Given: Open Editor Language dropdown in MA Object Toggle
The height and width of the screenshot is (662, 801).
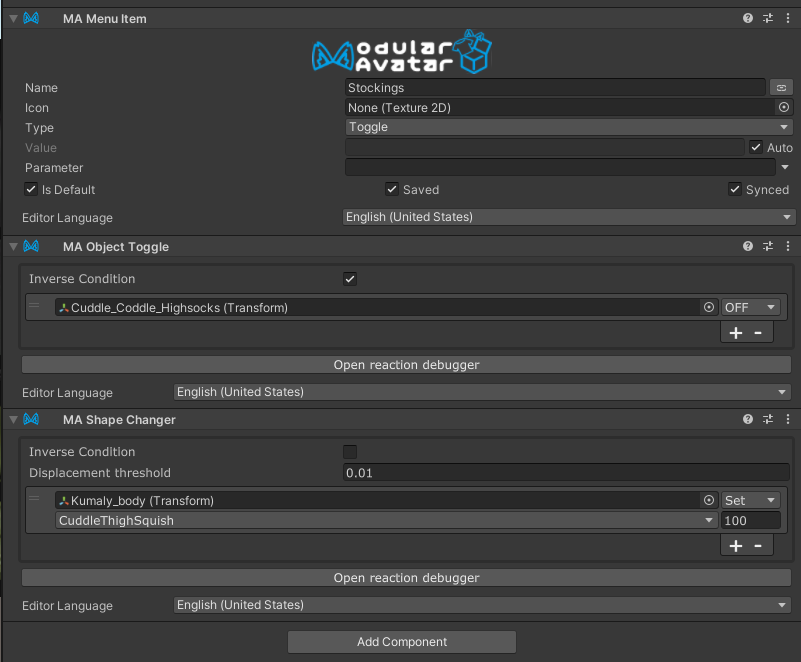Looking at the screenshot, I should (482, 392).
